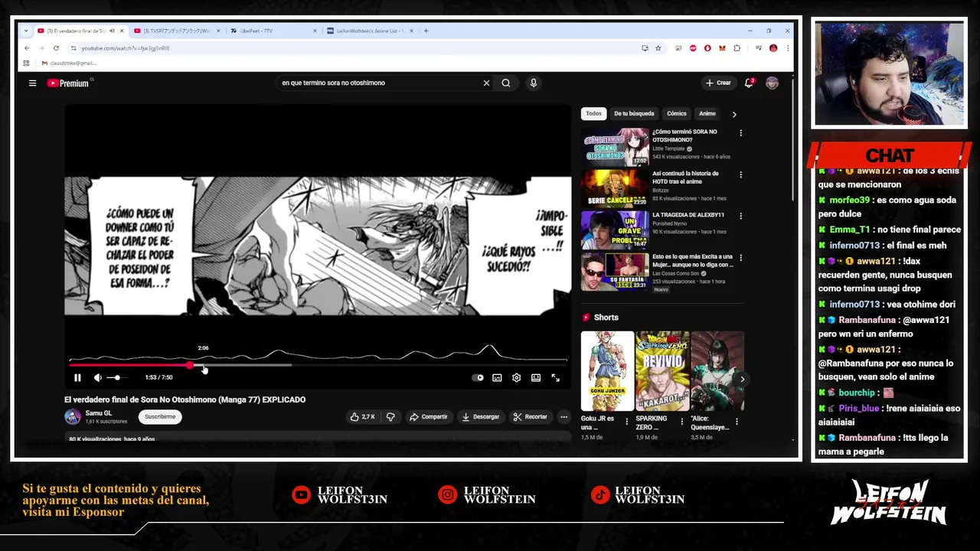The width and height of the screenshot is (980, 551).
Task: Click the Recortar clip button
Action: (x=531, y=416)
